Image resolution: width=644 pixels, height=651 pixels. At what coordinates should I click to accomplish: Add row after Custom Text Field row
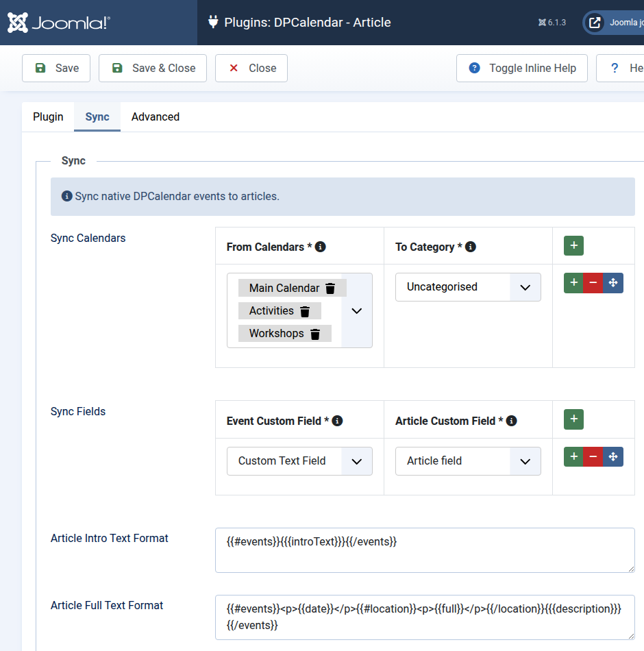(574, 456)
